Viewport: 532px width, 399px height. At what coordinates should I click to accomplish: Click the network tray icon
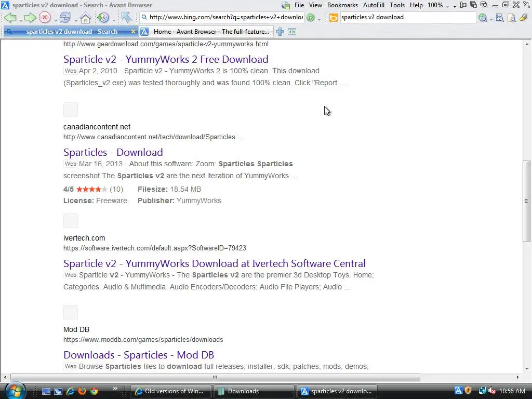(x=482, y=391)
